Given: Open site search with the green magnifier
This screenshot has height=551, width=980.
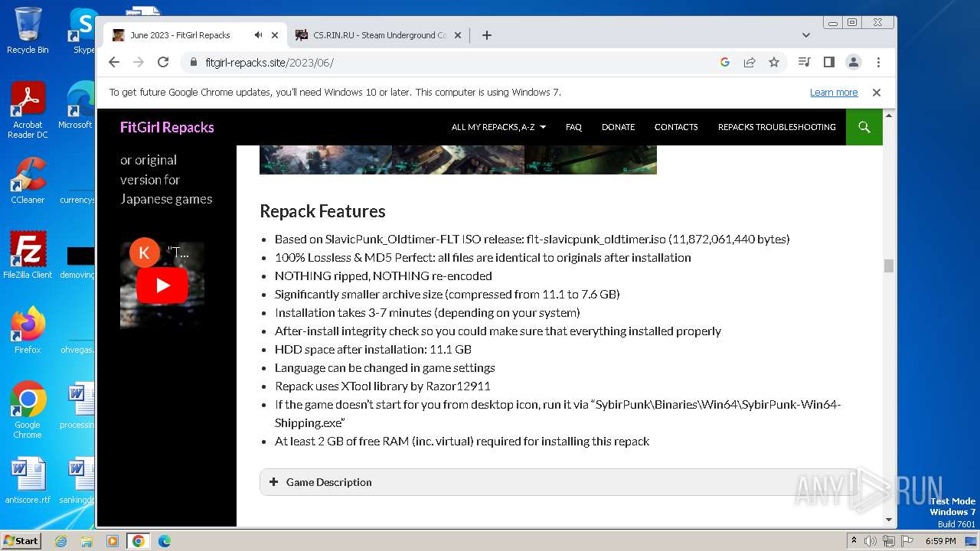Looking at the screenshot, I should pos(864,127).
